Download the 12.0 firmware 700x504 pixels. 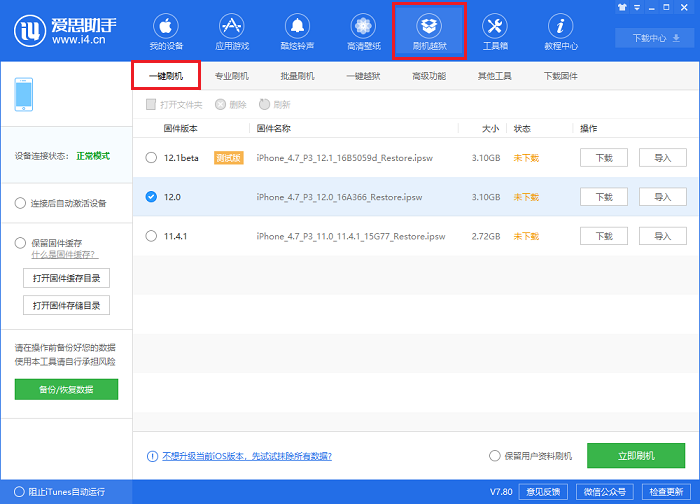(x=604, y=197)
